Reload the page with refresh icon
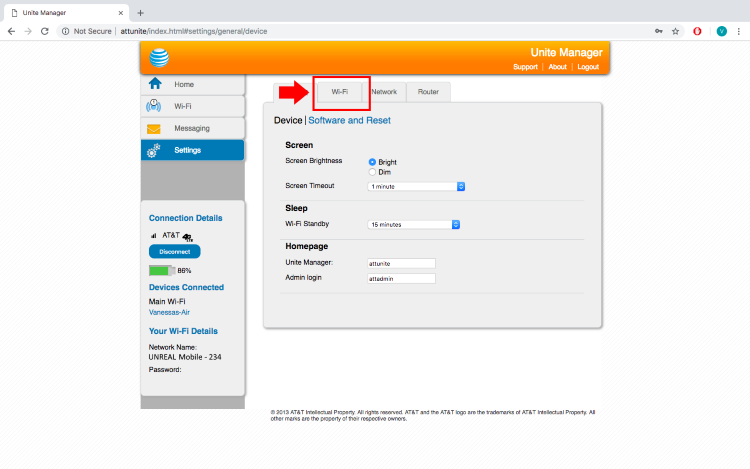Screen dimensions: 750x469 (x=44, y=31)
